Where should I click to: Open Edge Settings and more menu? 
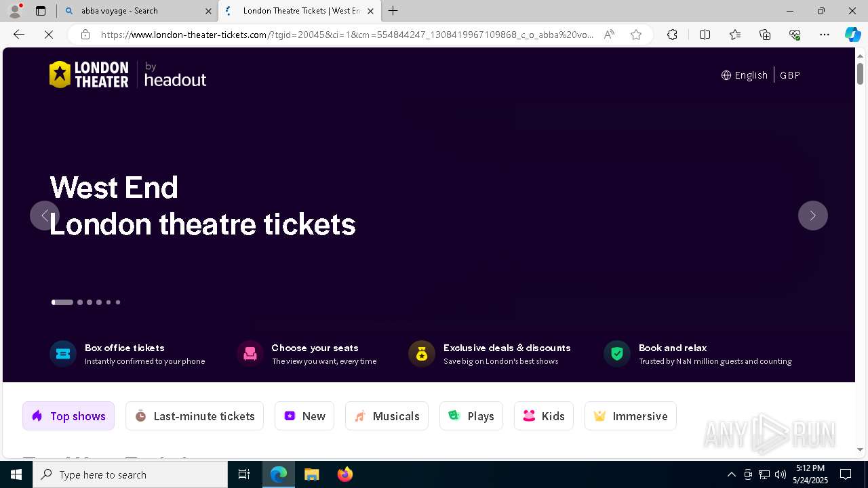point(825,35)
